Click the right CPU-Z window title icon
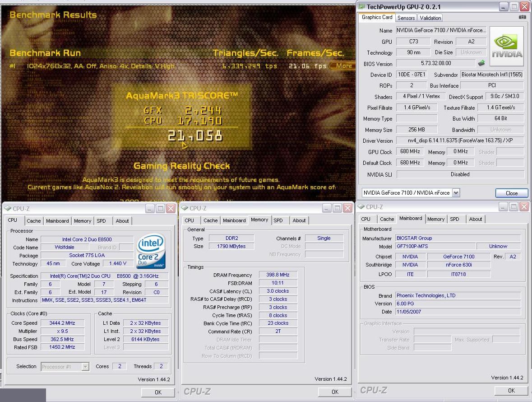532x402 pixels. pyautogui.click(x=361, y=206)
